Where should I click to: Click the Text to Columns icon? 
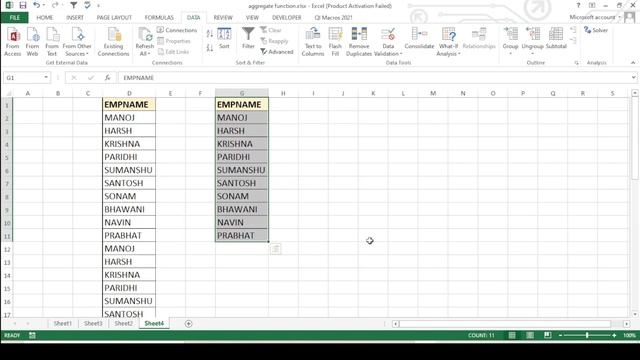tap(313, 42)
